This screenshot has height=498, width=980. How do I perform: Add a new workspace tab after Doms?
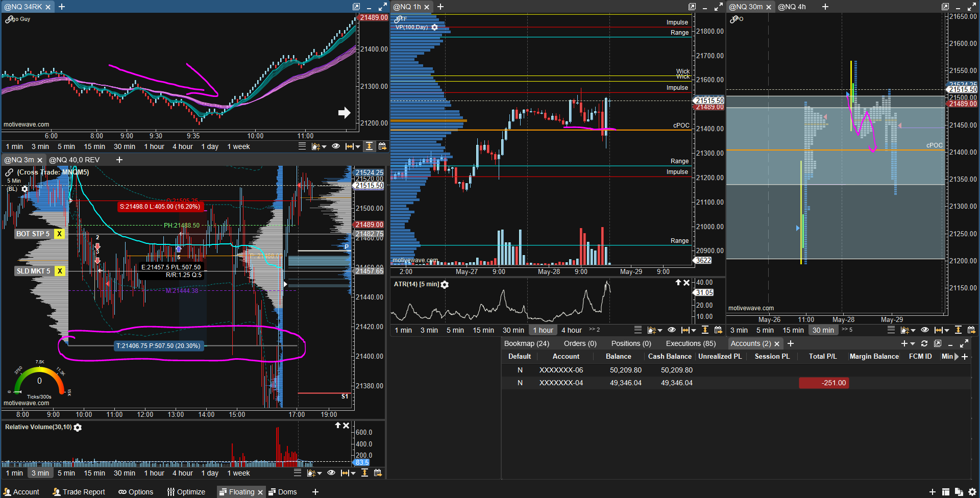(x=315, y=492)
